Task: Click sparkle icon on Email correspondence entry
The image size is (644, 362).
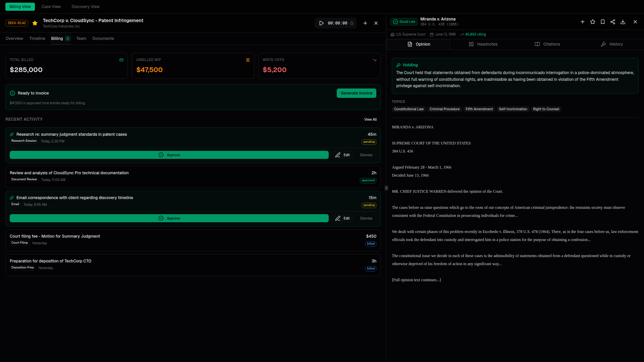Action: 12,198
